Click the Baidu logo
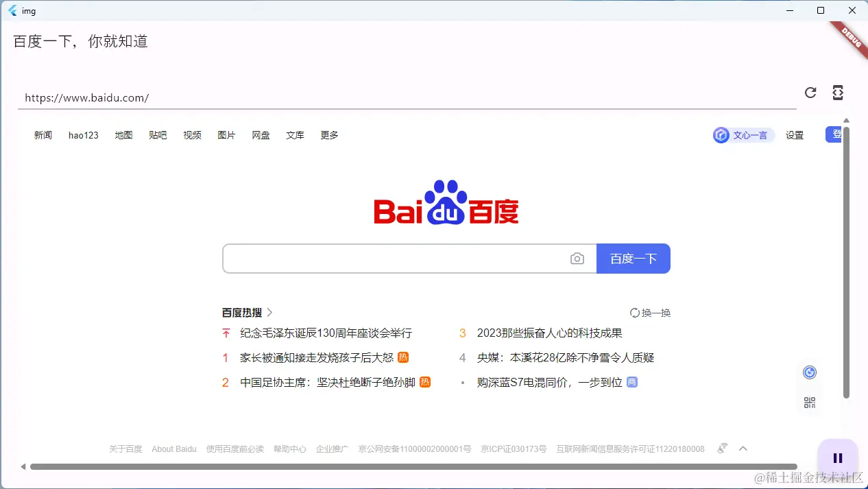 (x=446, y=202)
